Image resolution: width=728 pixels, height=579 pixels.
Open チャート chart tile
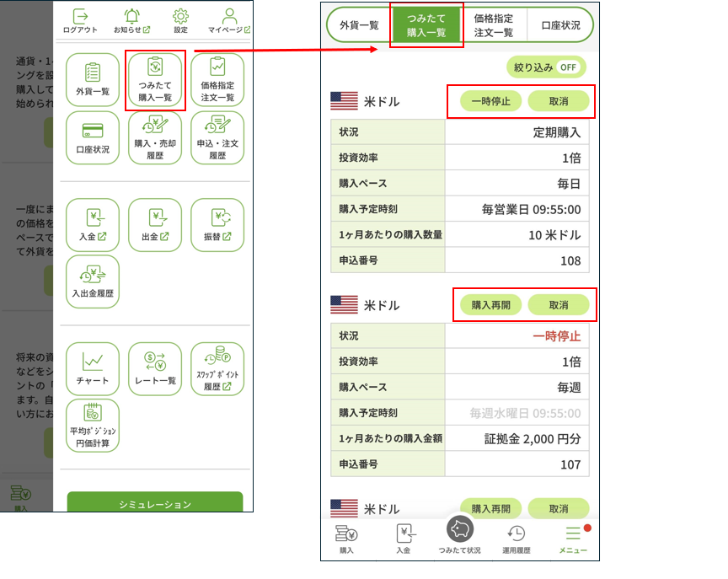93,368
